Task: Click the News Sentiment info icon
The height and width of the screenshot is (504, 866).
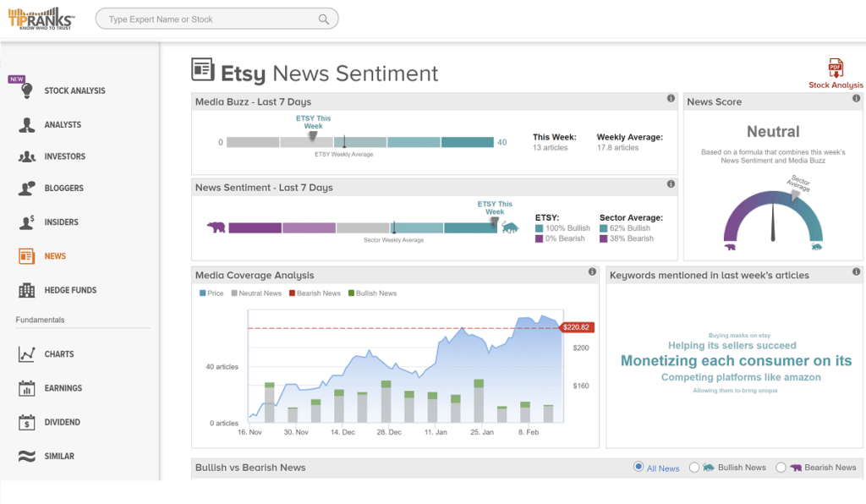Action: point(671,184)
